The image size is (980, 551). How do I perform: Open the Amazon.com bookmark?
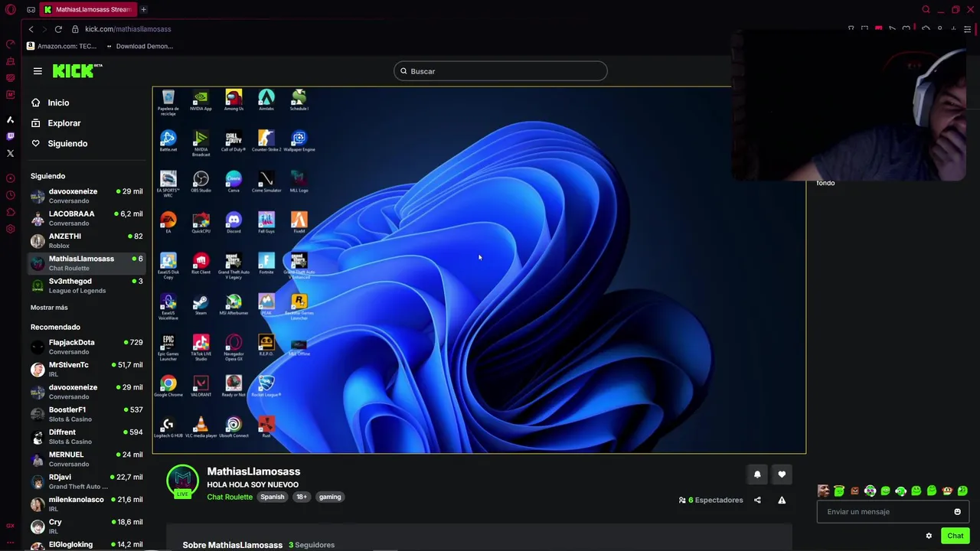point(61,46)
